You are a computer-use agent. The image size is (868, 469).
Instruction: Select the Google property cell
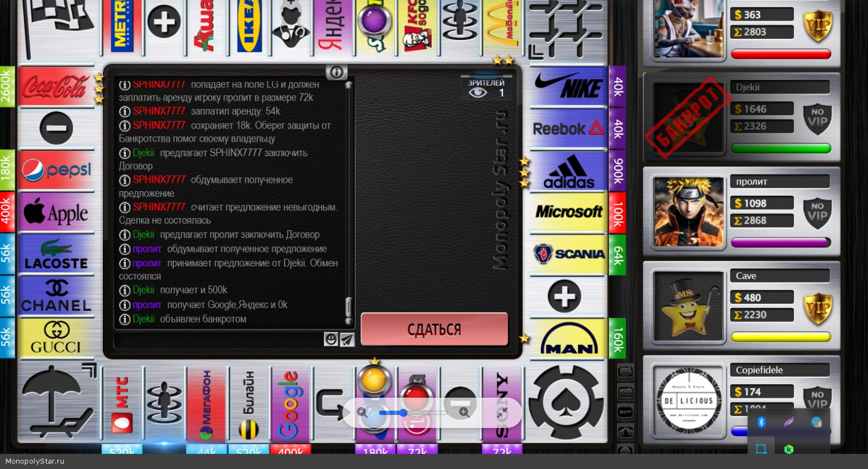(290, 404)
